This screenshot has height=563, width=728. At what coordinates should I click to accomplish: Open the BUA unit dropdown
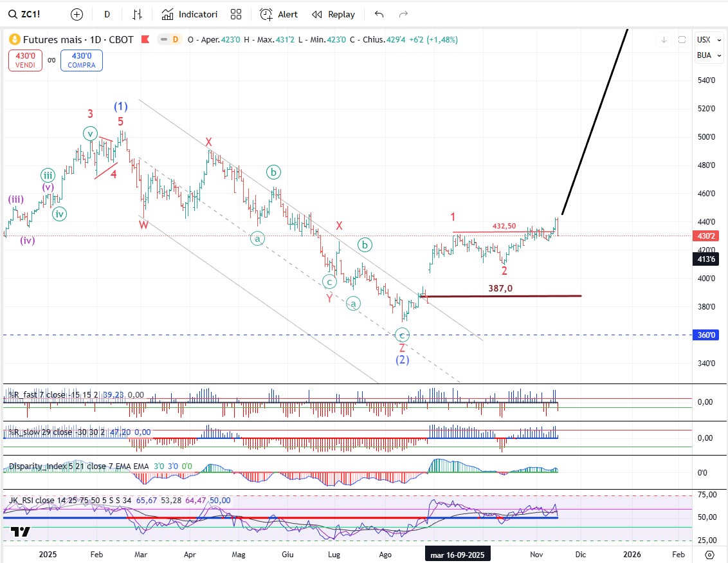tap(709, 55)
